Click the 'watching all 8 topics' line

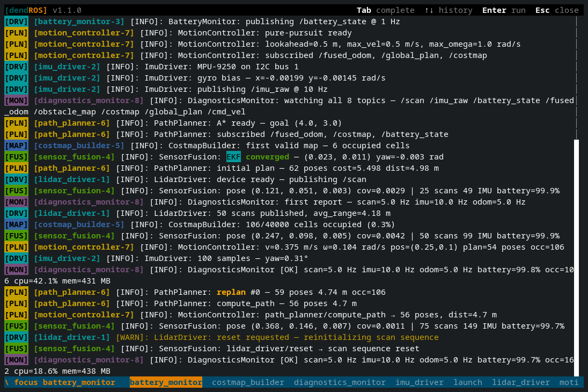pos(289,106)
